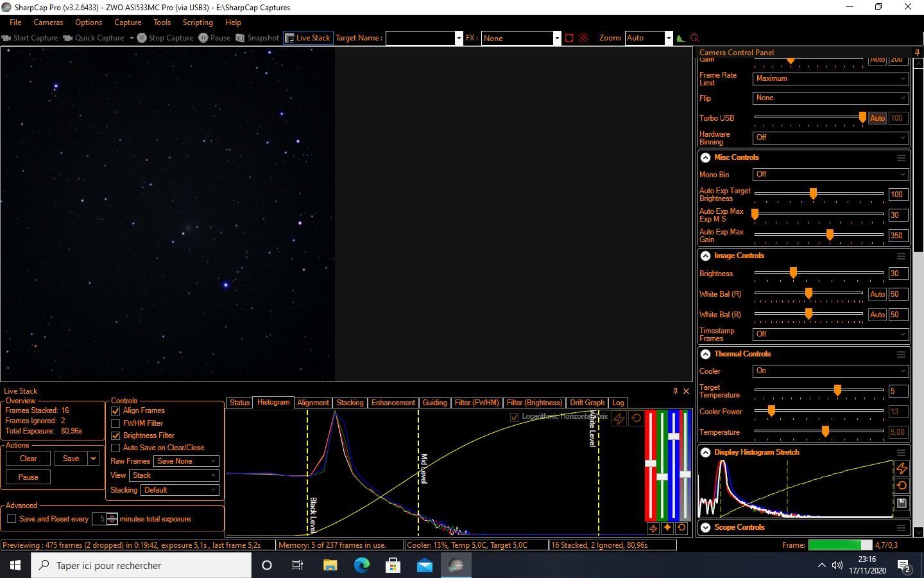Viewport: 924px width, 578px height.
Task: Toggle Logarithmic Horizontal Axis checkbox
Action: [x=515, y=417]
